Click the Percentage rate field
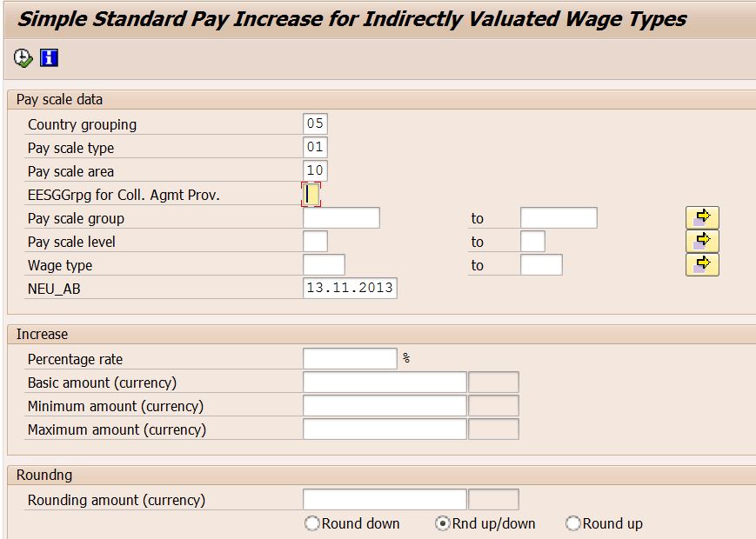This screenshot has width=756, height=539. [x=348, y=358]
